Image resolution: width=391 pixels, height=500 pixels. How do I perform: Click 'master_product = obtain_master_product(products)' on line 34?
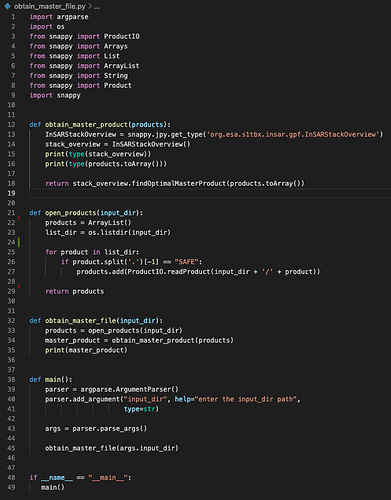pyautogui.click(x=139, y=340)
